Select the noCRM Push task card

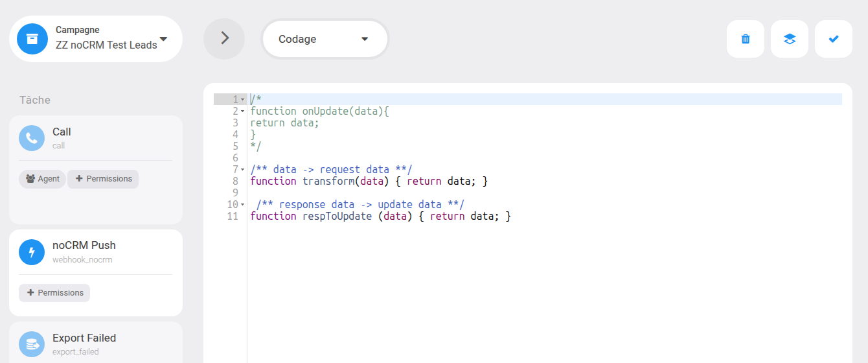point(96,273)
